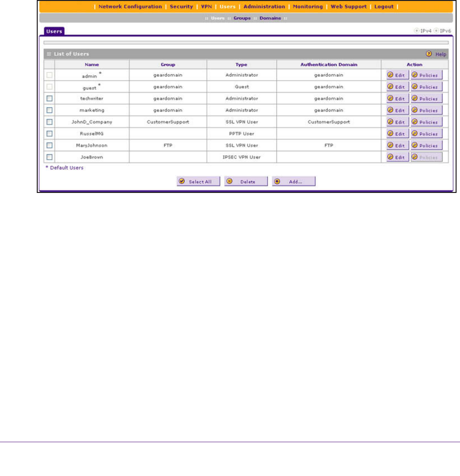The height and width of the screenshot is (476, 460).
Task: Open the Administration menu
Action: pyautogui.click(x=264, y=7)
